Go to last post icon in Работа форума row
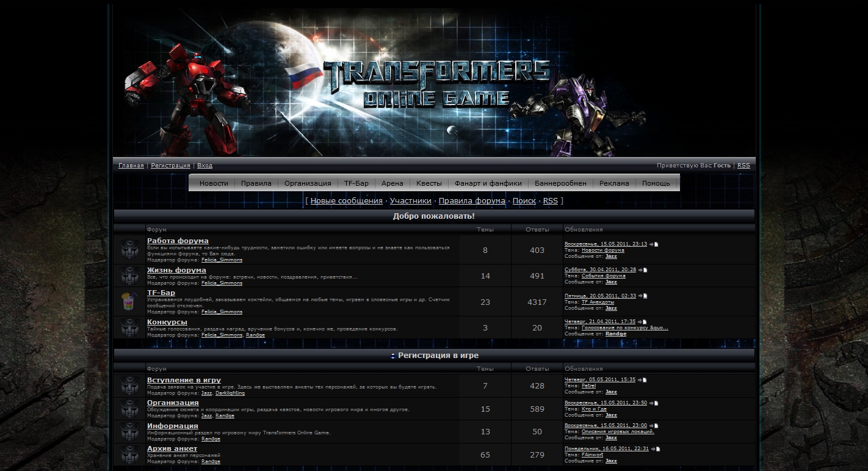This screenshot has height=471, width=868. (x=653, y=244)
